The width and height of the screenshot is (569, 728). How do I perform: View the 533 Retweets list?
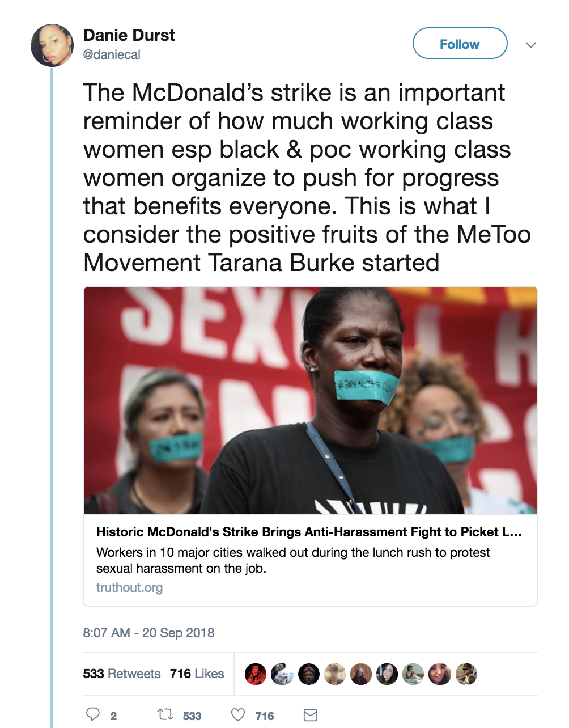[122, 674]
